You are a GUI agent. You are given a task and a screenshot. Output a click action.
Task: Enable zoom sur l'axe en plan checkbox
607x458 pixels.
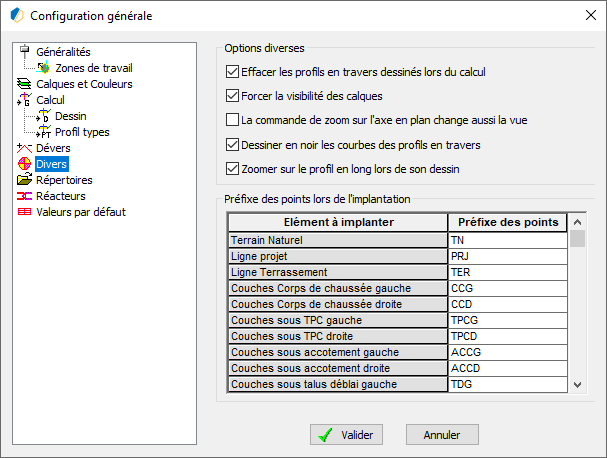pyautogui.click(x=232, y=120)
